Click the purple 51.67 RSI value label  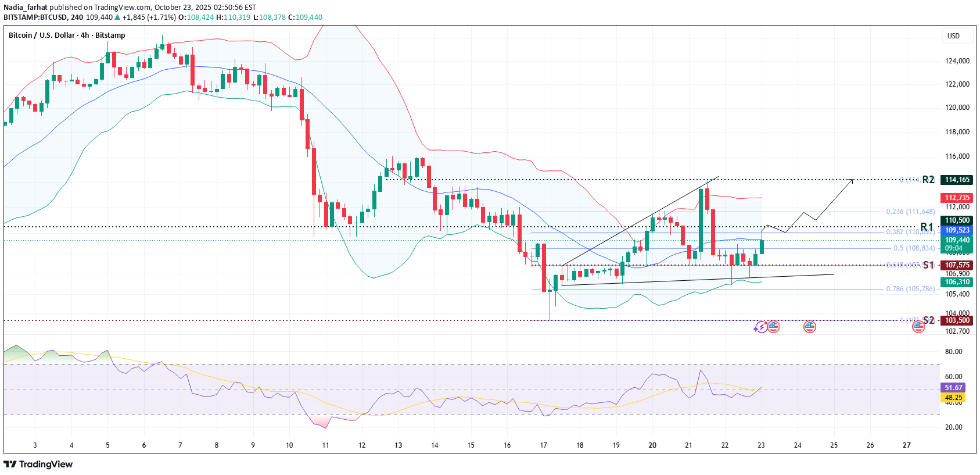tap(953, 388)
